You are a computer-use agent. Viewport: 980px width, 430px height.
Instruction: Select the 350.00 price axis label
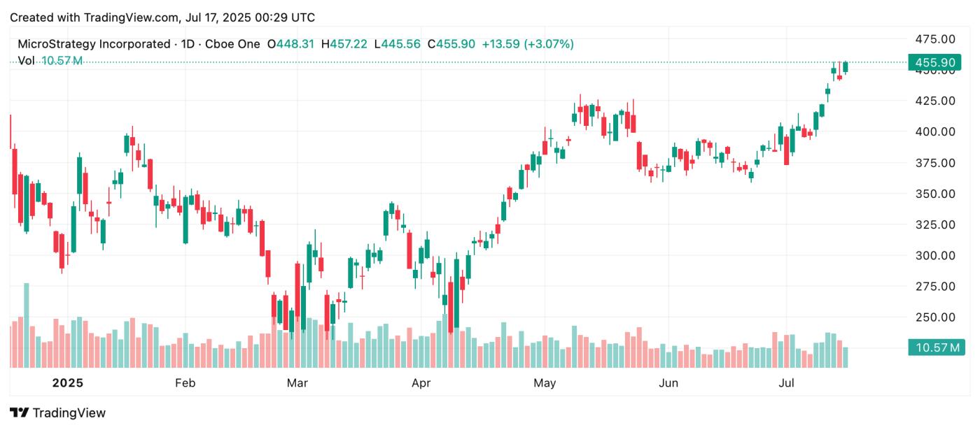coord(934,193)
